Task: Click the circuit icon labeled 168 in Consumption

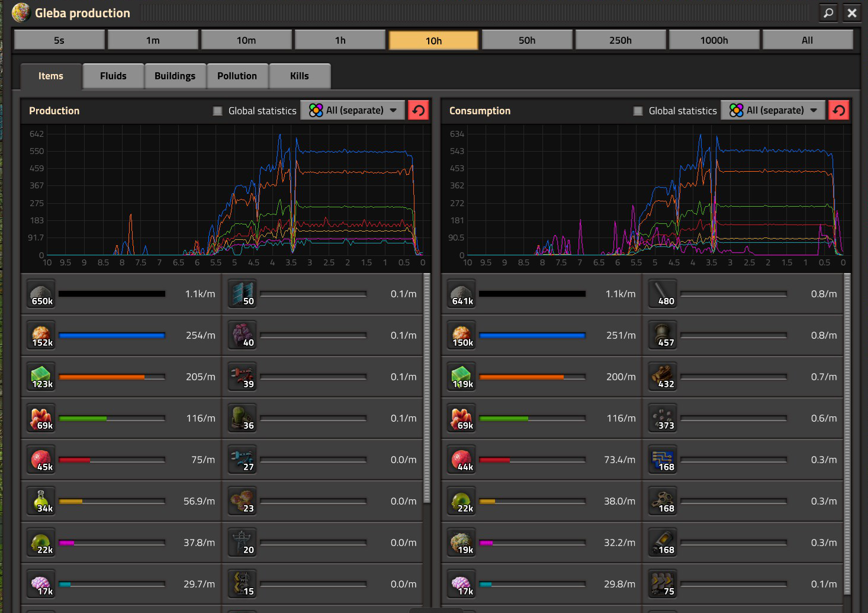Action: [x=663, y=460]
